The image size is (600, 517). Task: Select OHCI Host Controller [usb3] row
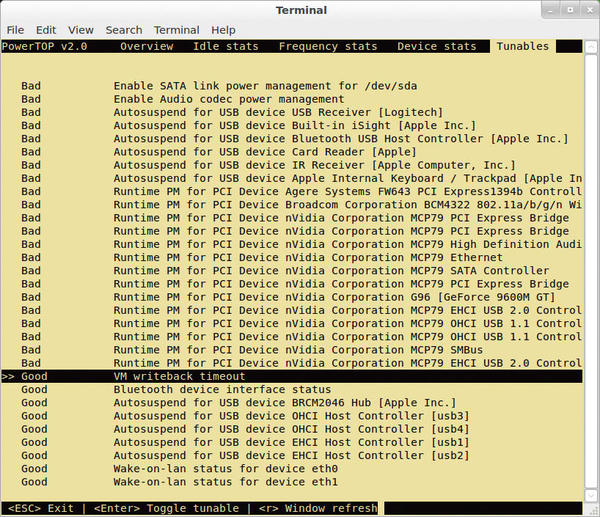point(292,416)
